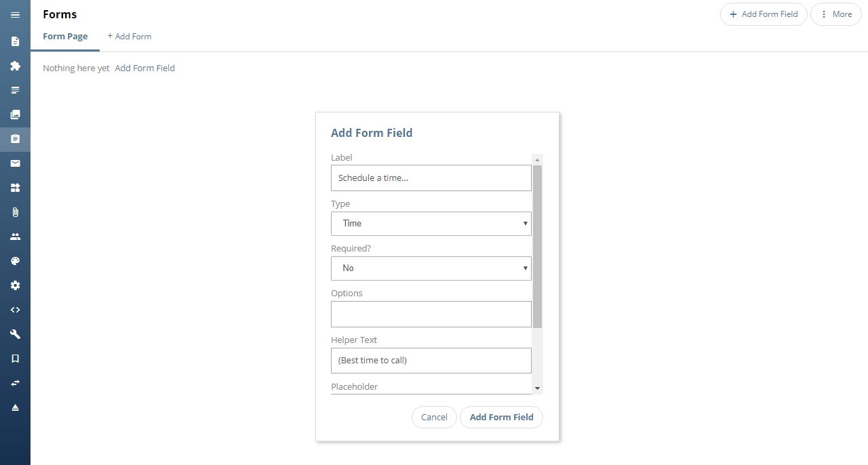Open the color palette theme icon
This screenshot has width=868, height=465.
[15, 261]
